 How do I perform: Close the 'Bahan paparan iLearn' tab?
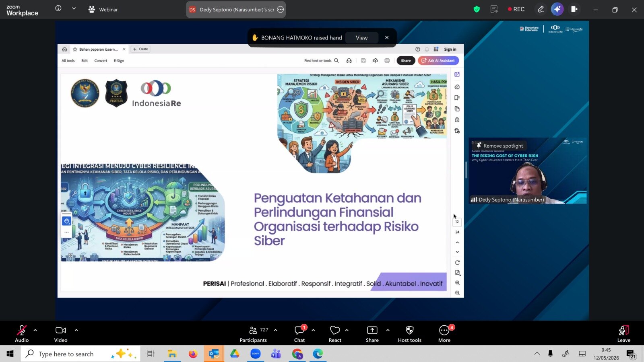tap(124, 49)
